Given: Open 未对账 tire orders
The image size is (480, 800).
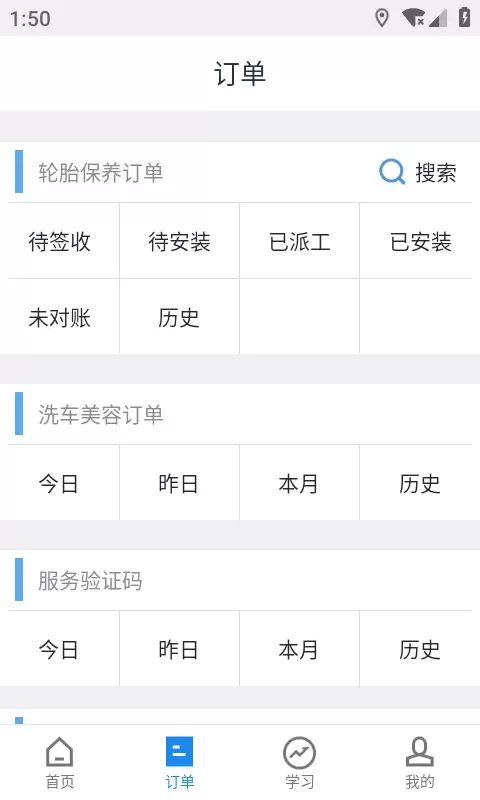Looking at the screenshot, I should (60, 317).
